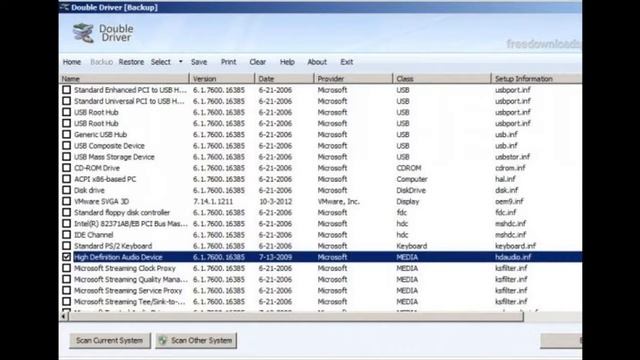Click Save in the menu bar
The image size is (640, 360).
(199, 62)
